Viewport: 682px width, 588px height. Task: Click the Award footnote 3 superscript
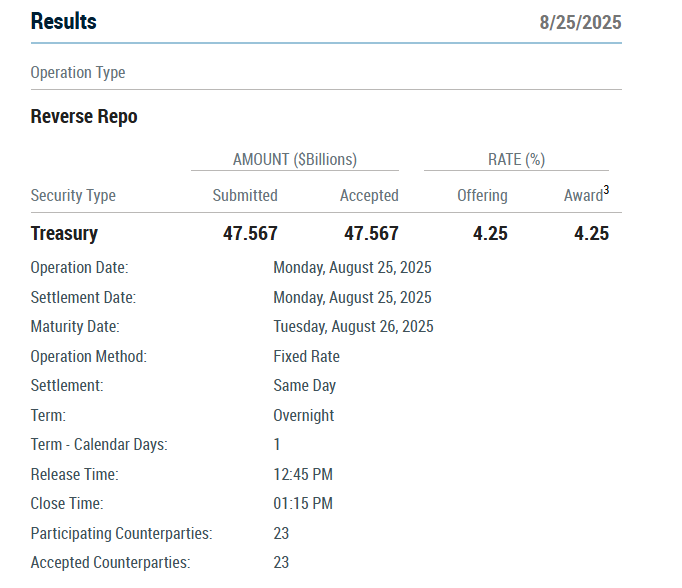(x=606, y=190)
